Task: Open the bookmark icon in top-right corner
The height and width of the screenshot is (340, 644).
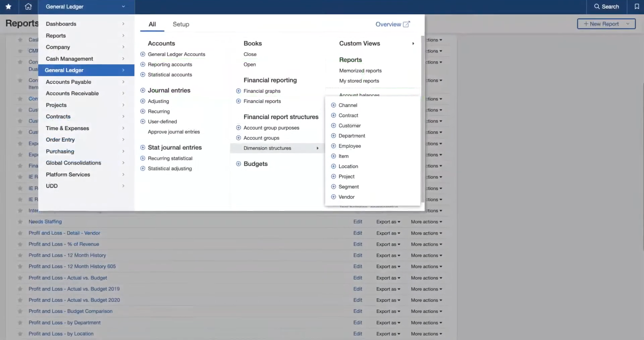Action: click(x=637, y=6)
